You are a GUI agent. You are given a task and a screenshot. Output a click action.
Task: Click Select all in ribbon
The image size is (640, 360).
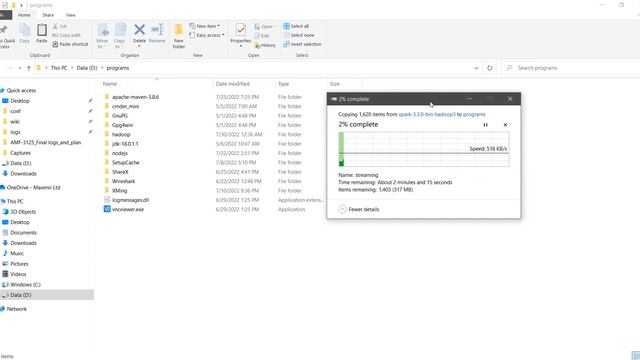296,26
